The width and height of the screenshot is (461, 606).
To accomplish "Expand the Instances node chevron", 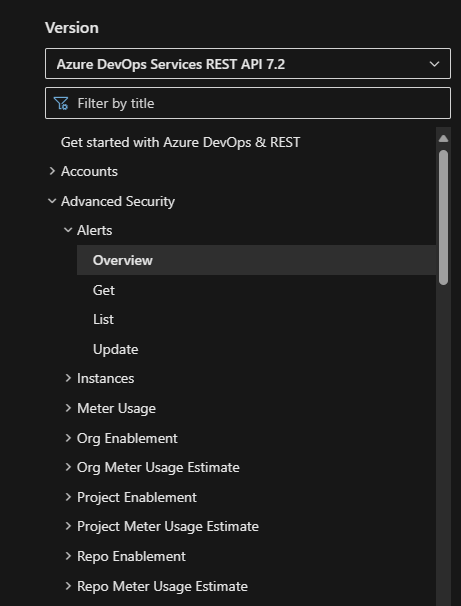I will (68, 378).
